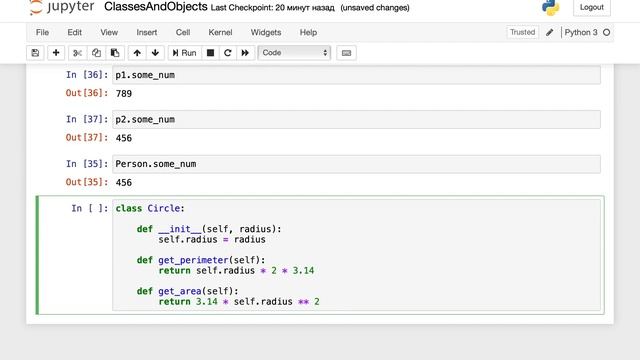
Task: Click the In [37] prompt
Action: (87, 119)
